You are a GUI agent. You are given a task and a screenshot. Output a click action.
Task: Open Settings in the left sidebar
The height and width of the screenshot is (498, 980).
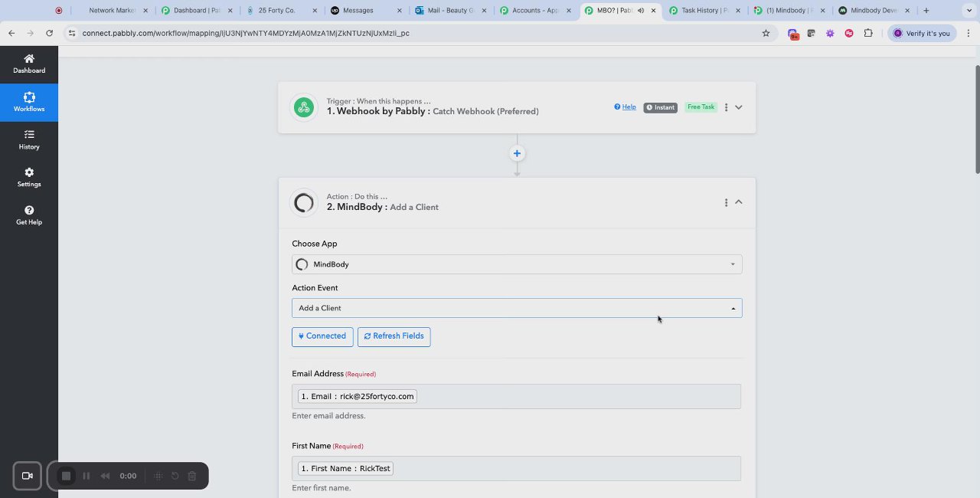(x=29, y=177)
